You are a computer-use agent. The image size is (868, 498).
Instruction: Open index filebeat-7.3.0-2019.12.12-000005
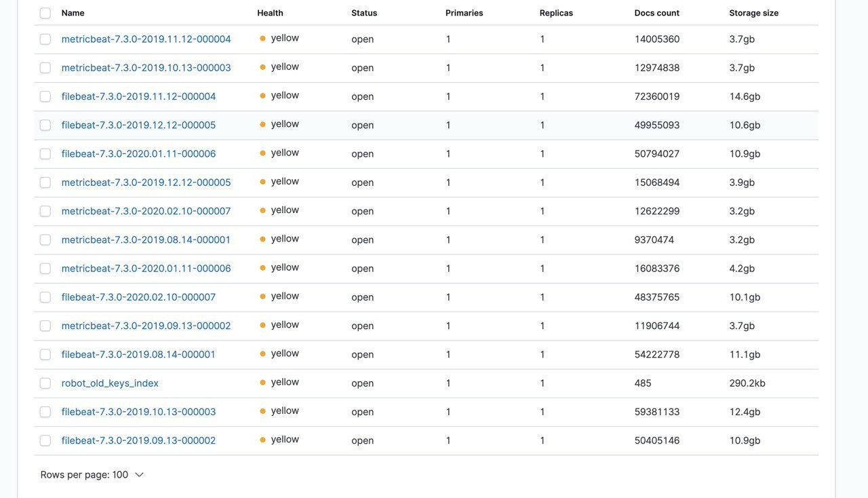138,125
